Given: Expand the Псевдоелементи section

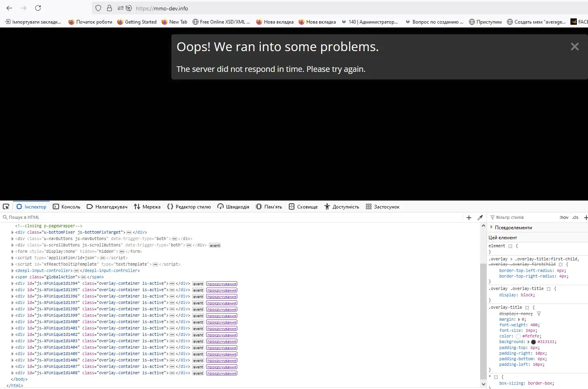Looking at the screenshot, I should click(x=491, y=227).
